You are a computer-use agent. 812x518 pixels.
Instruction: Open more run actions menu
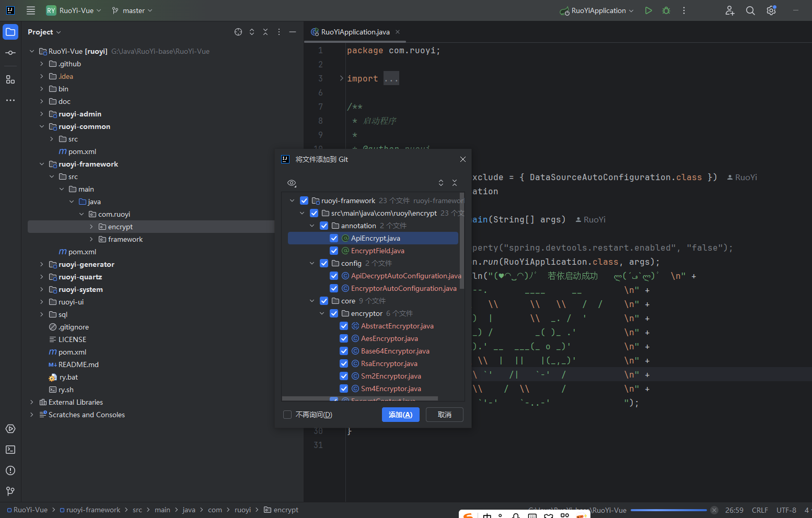[684, 10]
